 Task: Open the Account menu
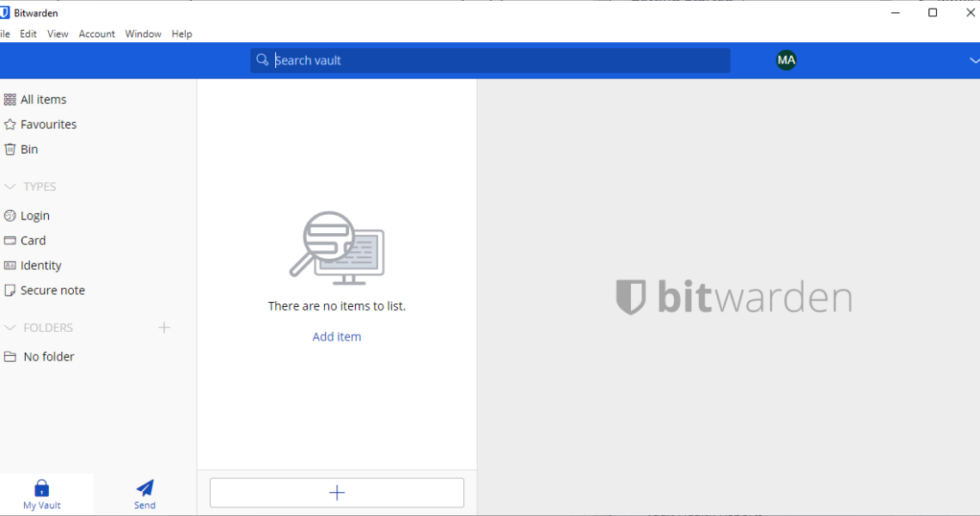[x=96, y=34]
